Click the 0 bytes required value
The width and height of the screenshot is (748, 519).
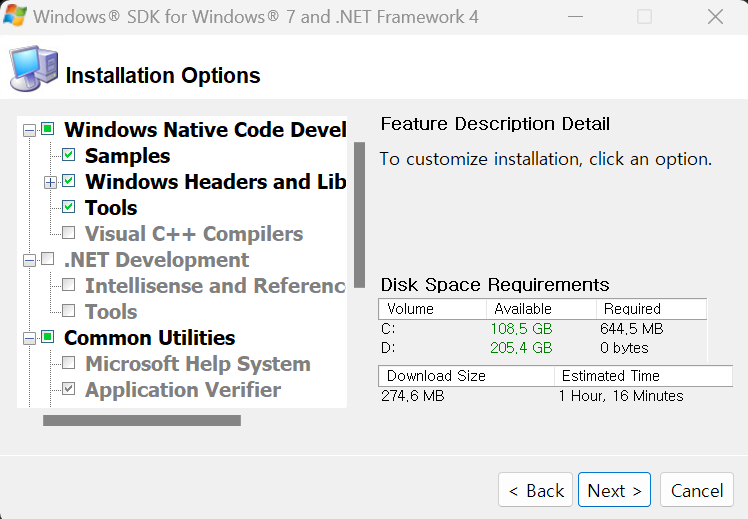pyautogui.click(x=624, y=348)
